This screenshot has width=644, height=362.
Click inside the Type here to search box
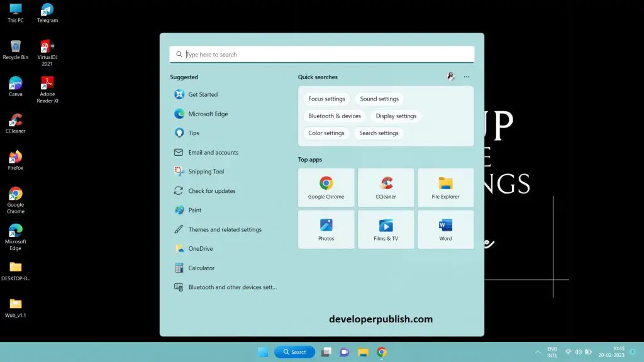[321, 54]
